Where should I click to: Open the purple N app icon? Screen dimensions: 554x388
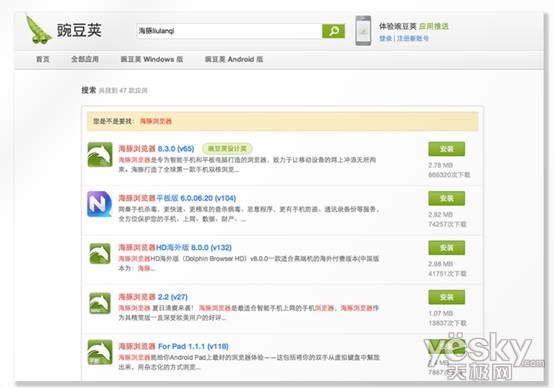[100, 204]
